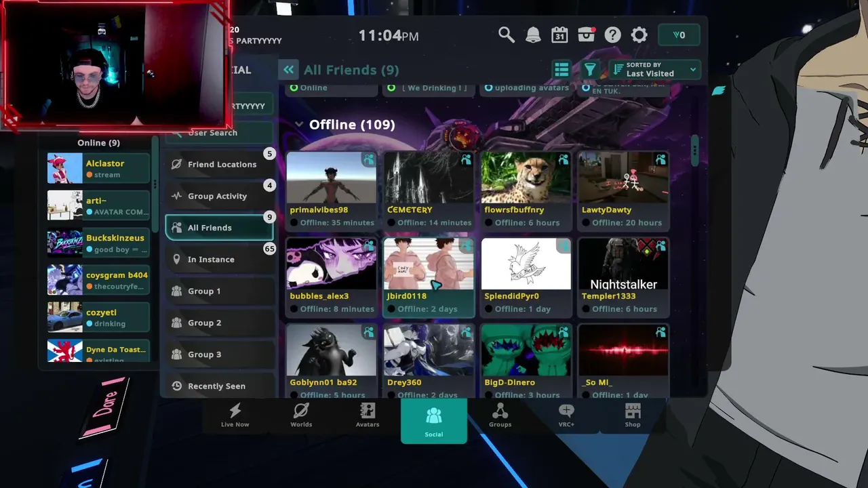The height and width of the screenshot is (488, 868).
Task: Open Templer1333's Nightstalker thumbnail
Action: click(623, 264)
